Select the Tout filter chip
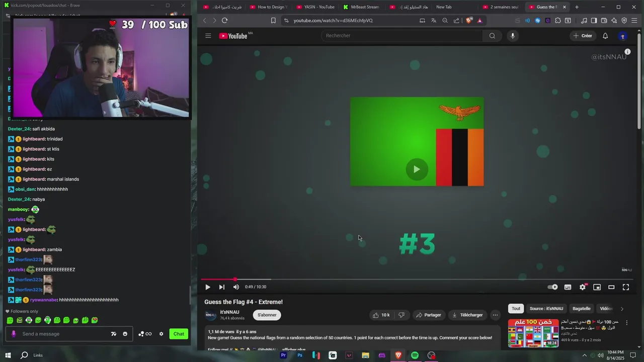 pyautogui.click(x=516, y=309)
